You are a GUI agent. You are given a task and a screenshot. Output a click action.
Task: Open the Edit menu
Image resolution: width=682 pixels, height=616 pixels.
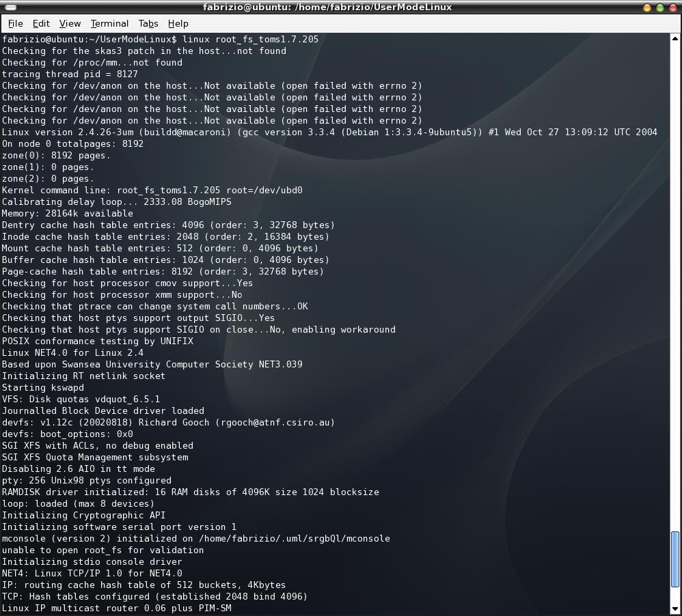tap(41, 23)
